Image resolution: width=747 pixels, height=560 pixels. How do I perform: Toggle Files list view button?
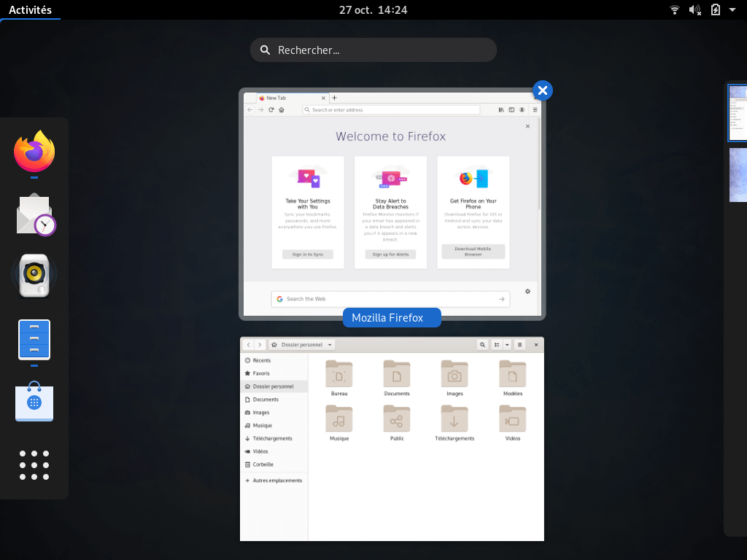[x=497, y=345]
